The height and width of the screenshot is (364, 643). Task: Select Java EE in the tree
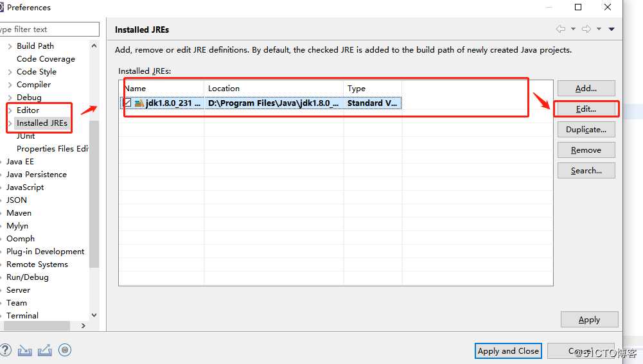(x=20, y=162)
